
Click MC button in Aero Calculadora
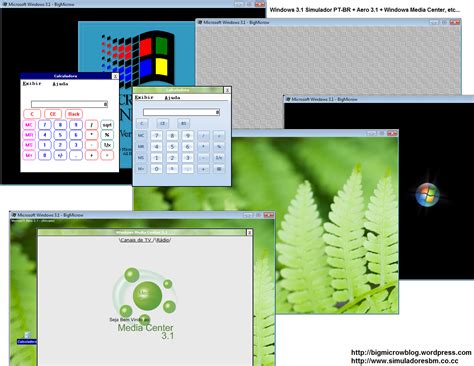pos(141,136)
